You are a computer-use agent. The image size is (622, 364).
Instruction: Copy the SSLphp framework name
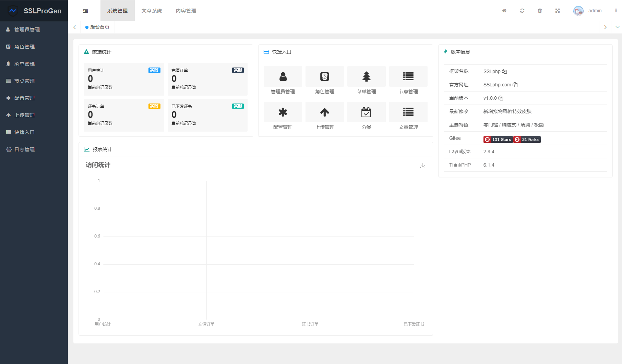tap(504, 71)
